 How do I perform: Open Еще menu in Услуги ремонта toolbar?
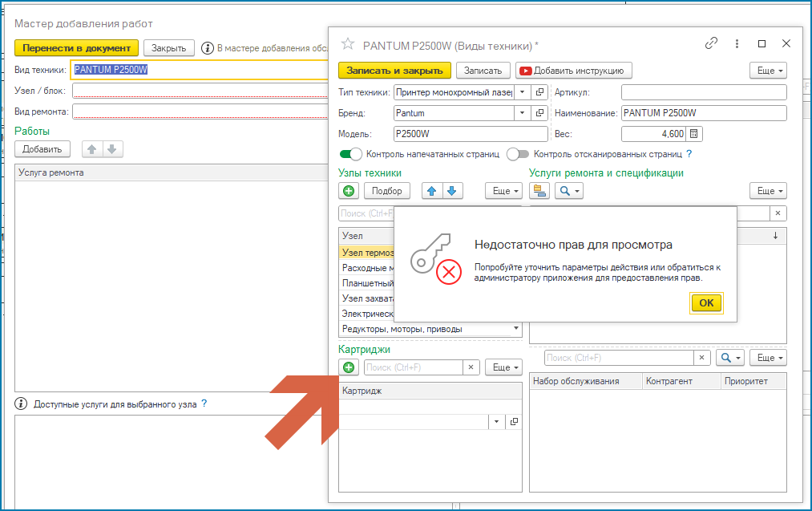(x=768, y=191)
